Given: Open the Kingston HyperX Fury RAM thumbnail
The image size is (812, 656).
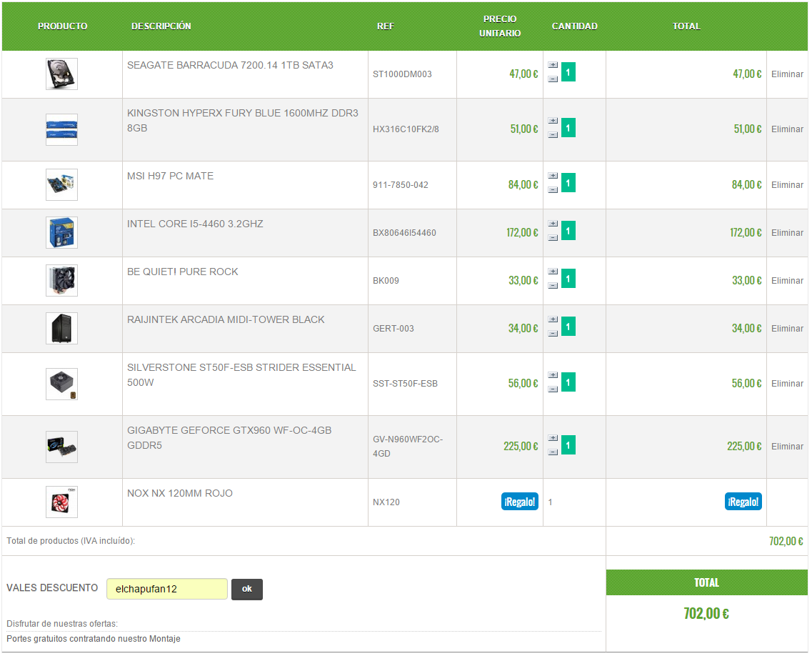Looking at the screenshot, I should (x=61, y=129).
